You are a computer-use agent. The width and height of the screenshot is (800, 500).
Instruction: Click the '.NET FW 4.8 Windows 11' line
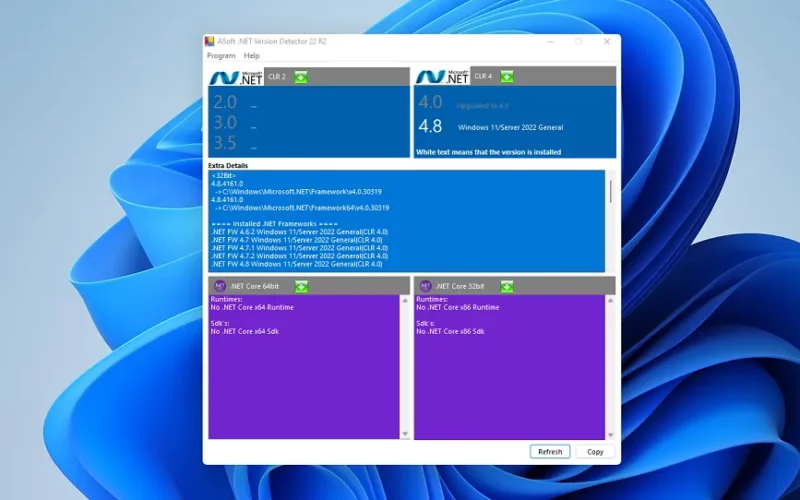point(296,264)
